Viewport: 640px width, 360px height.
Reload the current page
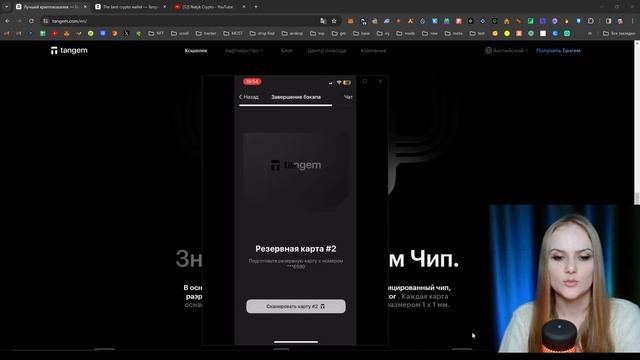point(31,21)
